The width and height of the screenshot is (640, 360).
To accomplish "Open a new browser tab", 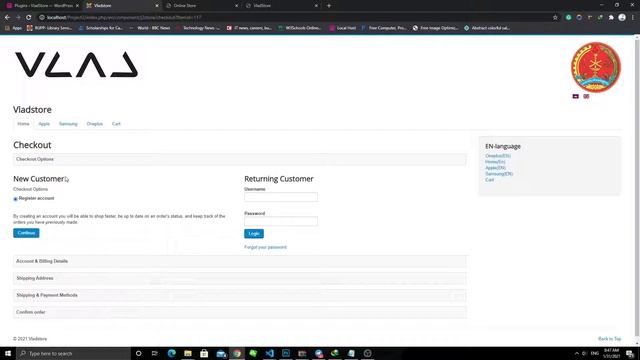I will (x=329, y=6).
